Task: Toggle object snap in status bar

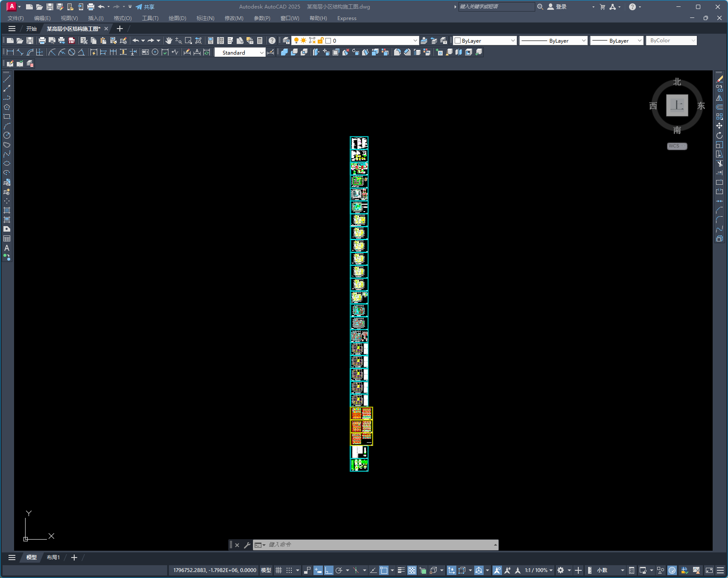Action: (x=384, y=570)
